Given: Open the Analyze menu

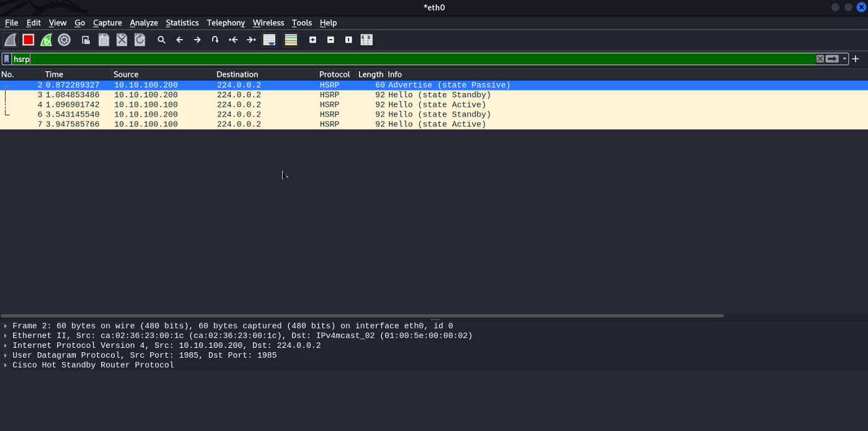Looking at the screenshot, I should [144, 22].
